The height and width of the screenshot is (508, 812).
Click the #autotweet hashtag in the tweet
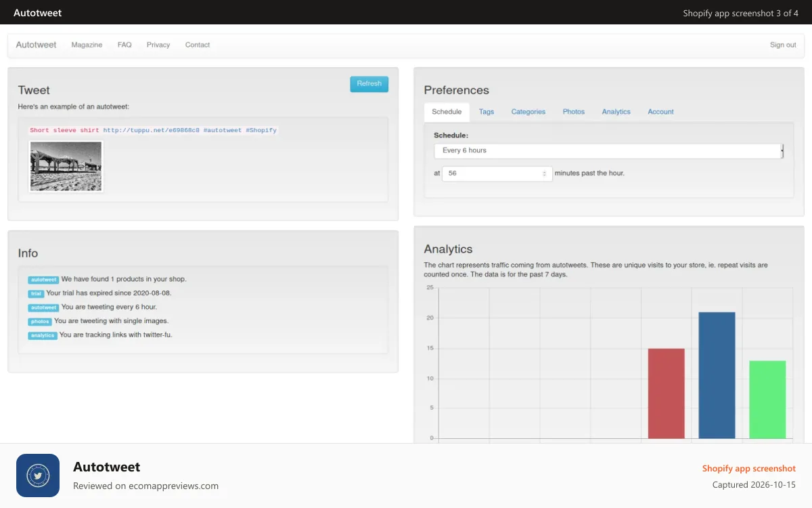[223, 130]
